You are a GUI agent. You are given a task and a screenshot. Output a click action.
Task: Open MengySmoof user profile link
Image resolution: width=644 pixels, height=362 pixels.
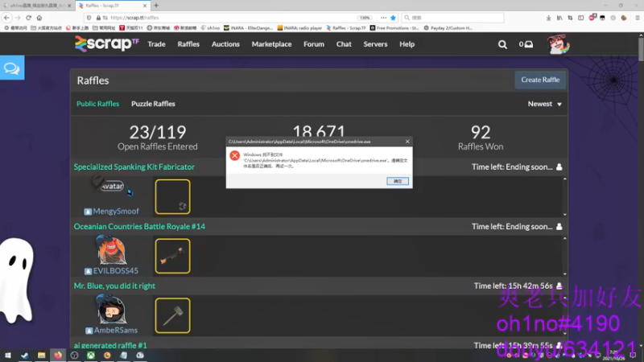pos(116,212)
